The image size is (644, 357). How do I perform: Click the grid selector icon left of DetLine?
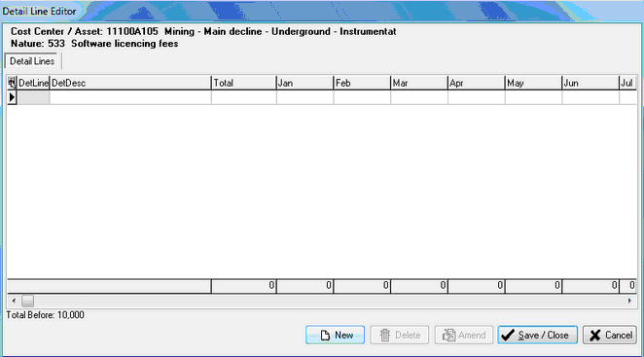(x=12, y=83)
